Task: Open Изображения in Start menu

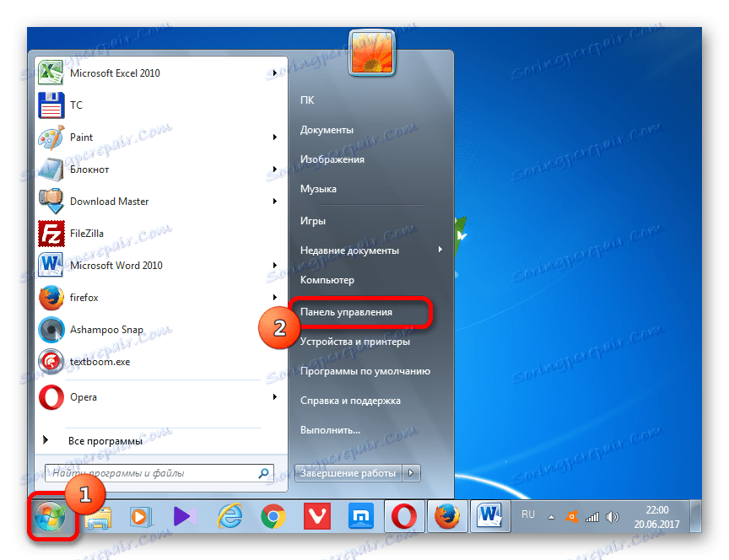Action: click(x=332, y=159)
